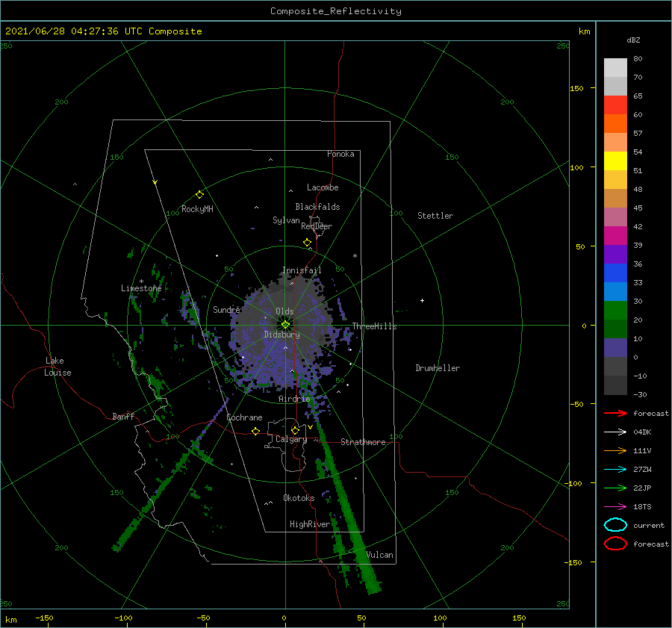Click the Airdrie label
The width and height of the screenshot is (672, 628).
(x=294, y=399)
